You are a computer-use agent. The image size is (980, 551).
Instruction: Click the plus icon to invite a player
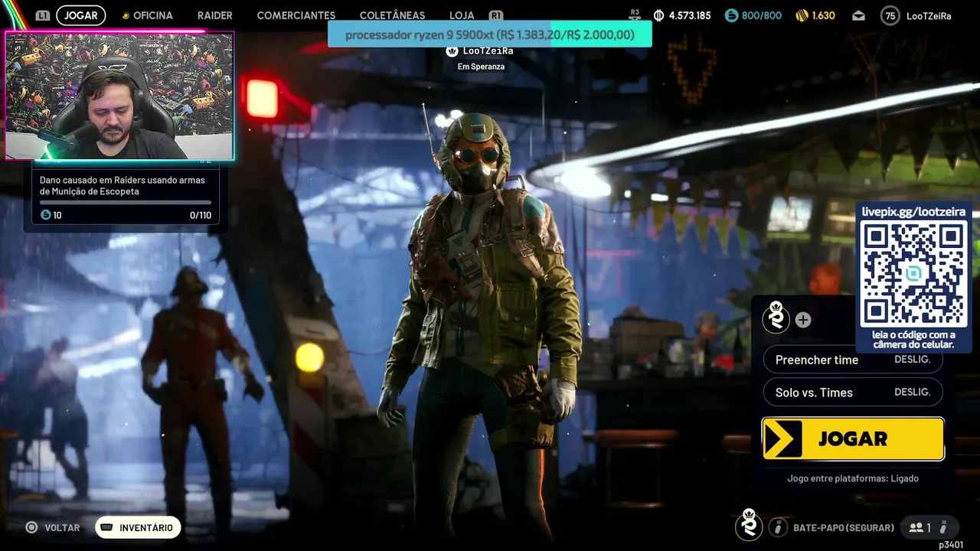point(803,320)
